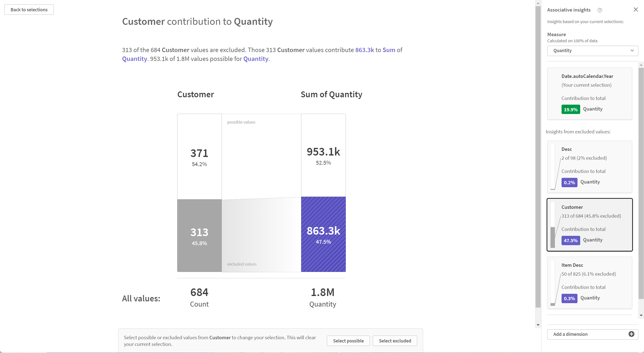The height and width of the screenshot is (353, 644).
Task: Click Back to selections
Action: coord(29,10)
